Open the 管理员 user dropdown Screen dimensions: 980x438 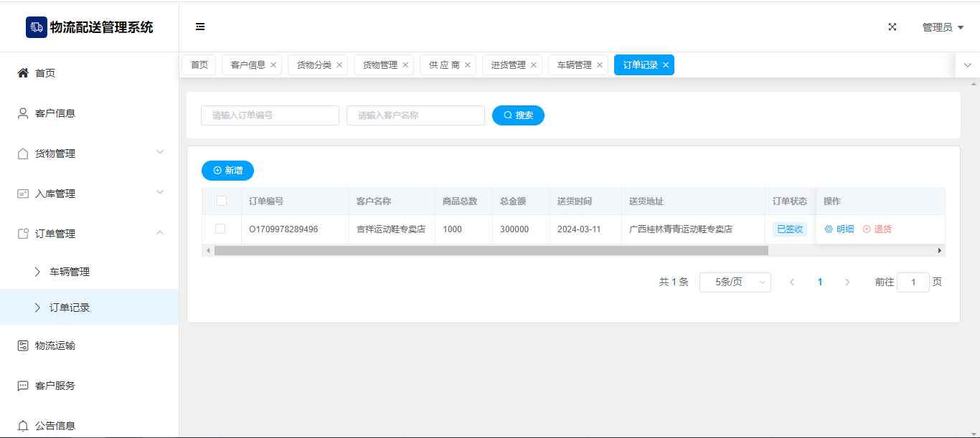(x=942, y=27)
